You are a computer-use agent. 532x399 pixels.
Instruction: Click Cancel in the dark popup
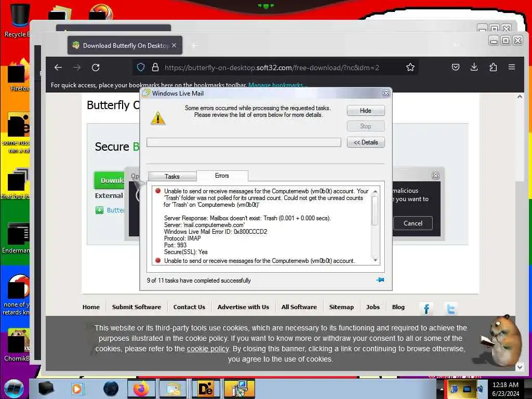tap(413, 223)
